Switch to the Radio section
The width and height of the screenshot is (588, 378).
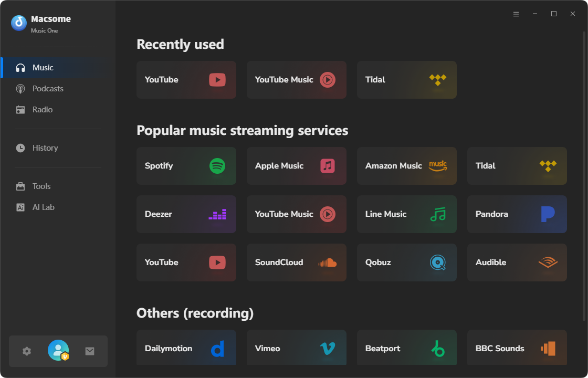[x=58, y=110]
